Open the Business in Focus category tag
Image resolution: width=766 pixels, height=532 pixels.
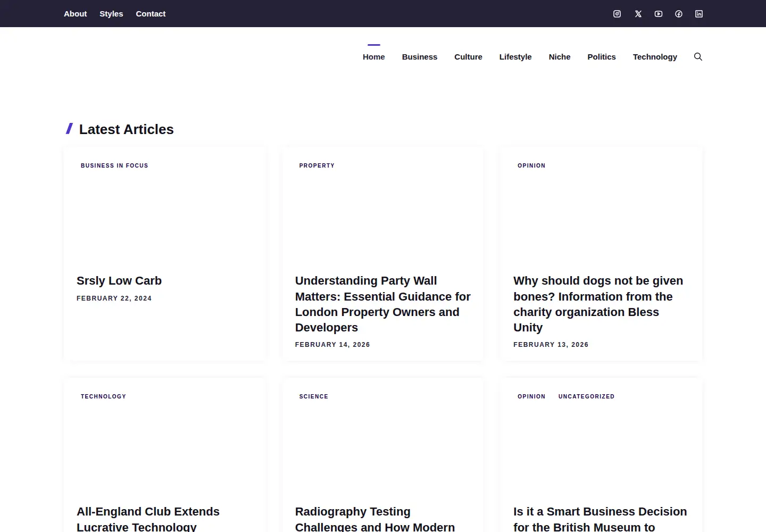coord(114,165)
